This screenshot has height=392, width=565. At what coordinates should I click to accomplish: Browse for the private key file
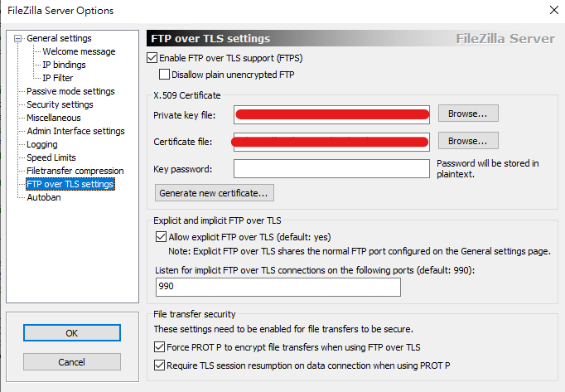[x=468, y=113]
